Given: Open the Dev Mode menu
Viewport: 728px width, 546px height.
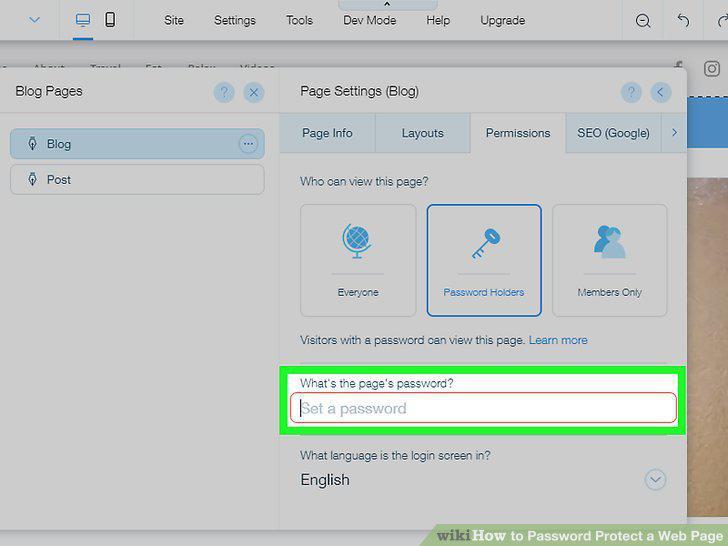Looking at the screenshot, I should (370, 20).
